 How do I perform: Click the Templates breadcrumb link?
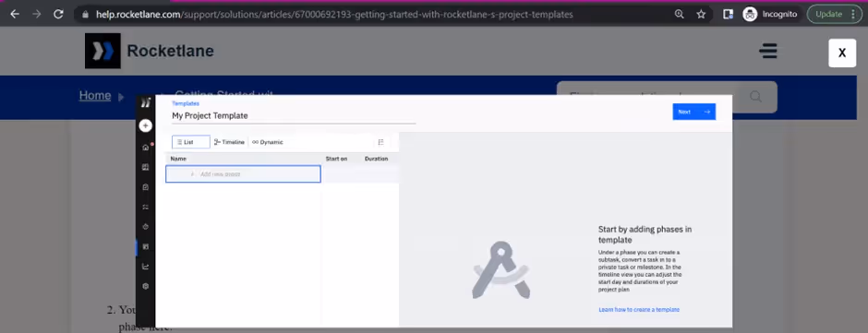click(186, 103)
